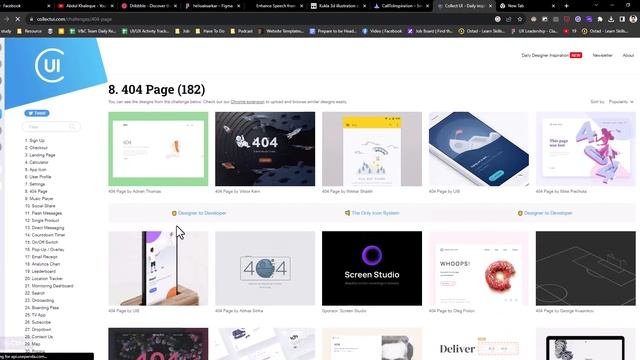Open the Chrome profile avatar
This screenshot has height=360, width=640.
click(x=633, y=19)
